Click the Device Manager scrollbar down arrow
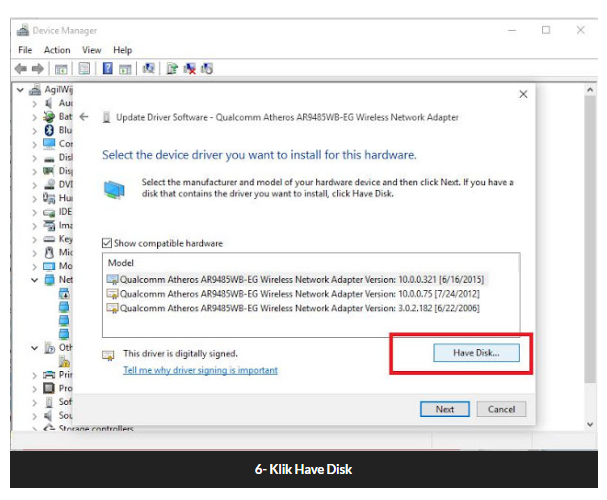The image size is (607, 500). [590, 424]
